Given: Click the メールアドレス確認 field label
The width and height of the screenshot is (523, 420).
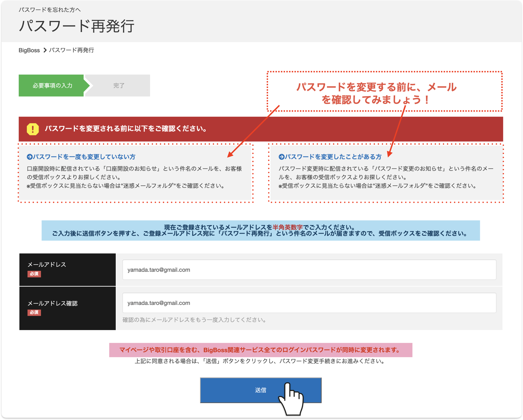Looking at the screenshot, I should pos(53,303).
